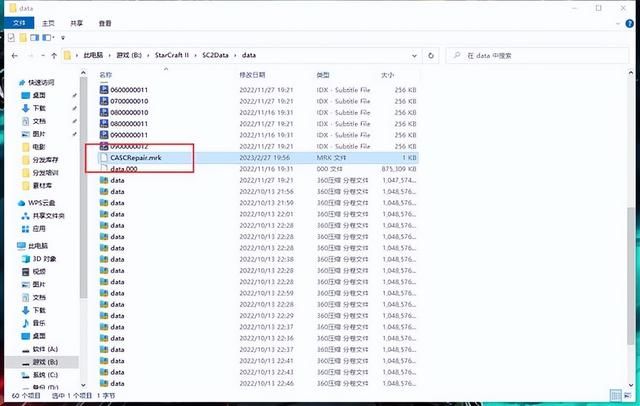The width and height of the screenshot is (640, 406).
Task: Switch to details view icon in status bar
Action: click(615, 395)
